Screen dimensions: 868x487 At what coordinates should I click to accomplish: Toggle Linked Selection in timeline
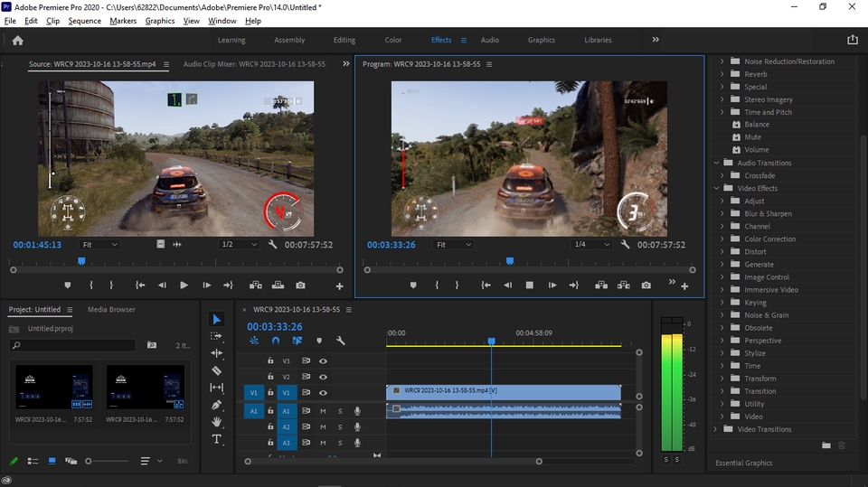click(x=297, y=341)
